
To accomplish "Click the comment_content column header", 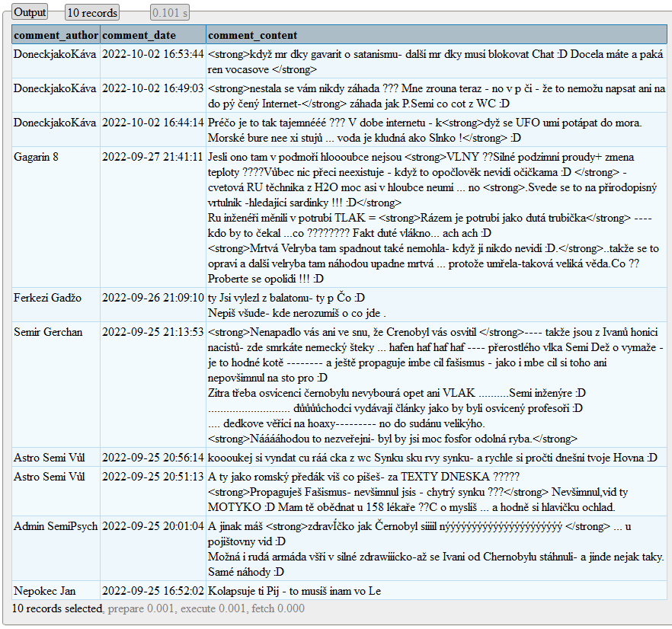I will [x=252, y=35].
